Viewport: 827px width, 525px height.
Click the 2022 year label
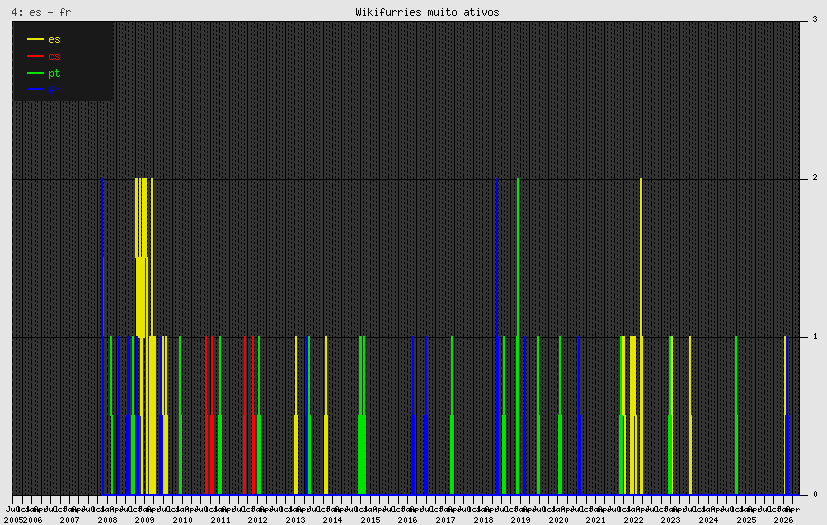(633, 520)
